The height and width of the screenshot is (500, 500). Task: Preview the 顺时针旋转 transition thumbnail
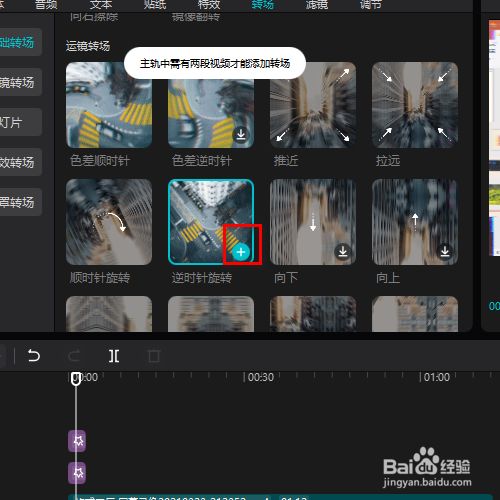click(x=109, y=222)
